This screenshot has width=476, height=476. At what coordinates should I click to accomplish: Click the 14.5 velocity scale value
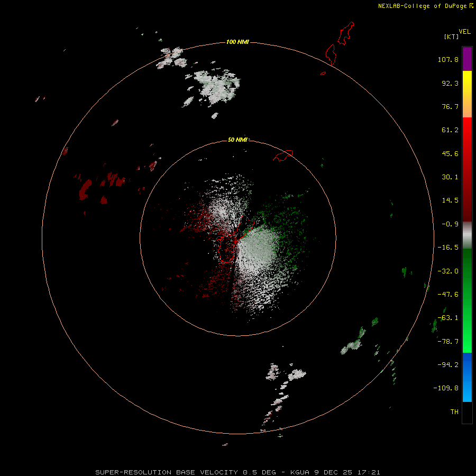pos(450,200)
